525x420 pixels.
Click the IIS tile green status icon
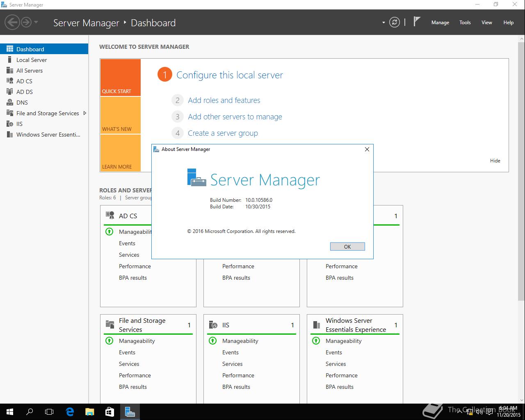pos(212,340)
